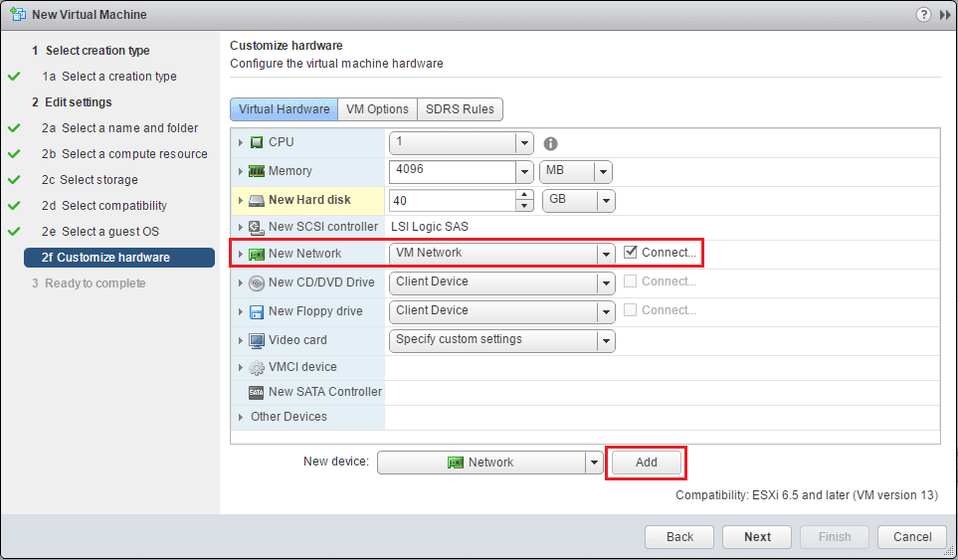Open the Memory size dropdown
This screenshot has width=958, height=560.
tap(524, 172)
